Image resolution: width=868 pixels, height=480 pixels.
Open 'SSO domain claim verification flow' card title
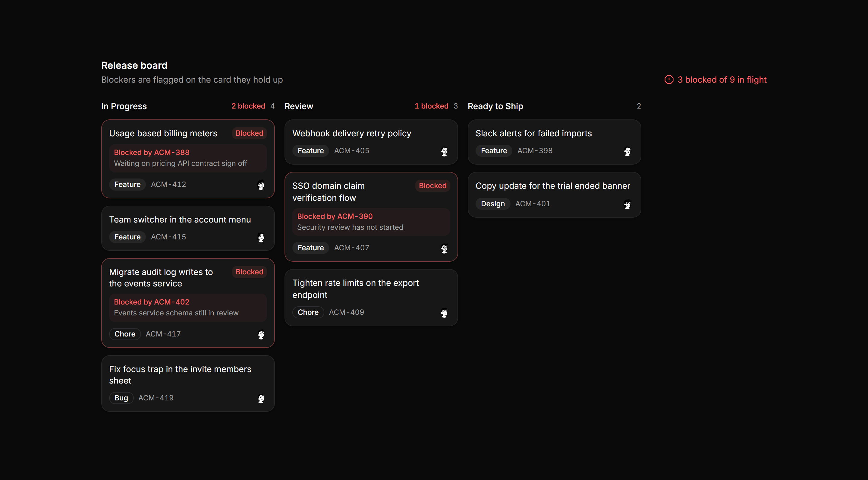(329, 192)
